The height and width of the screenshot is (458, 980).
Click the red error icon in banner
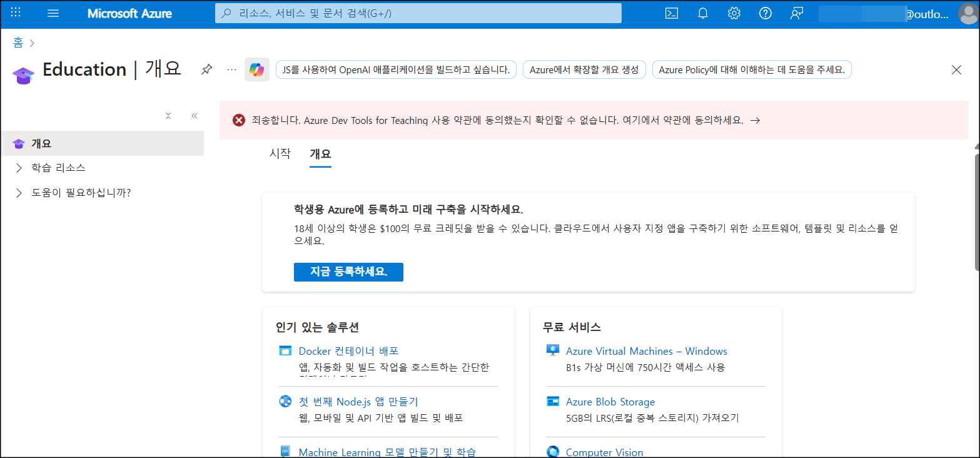pos(239,120)
